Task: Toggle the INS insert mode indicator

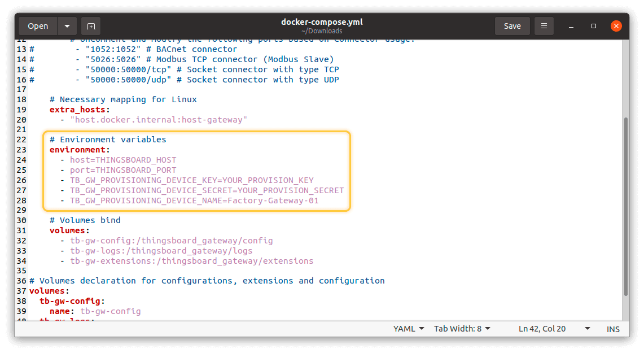Action: (x=613, y=329)
